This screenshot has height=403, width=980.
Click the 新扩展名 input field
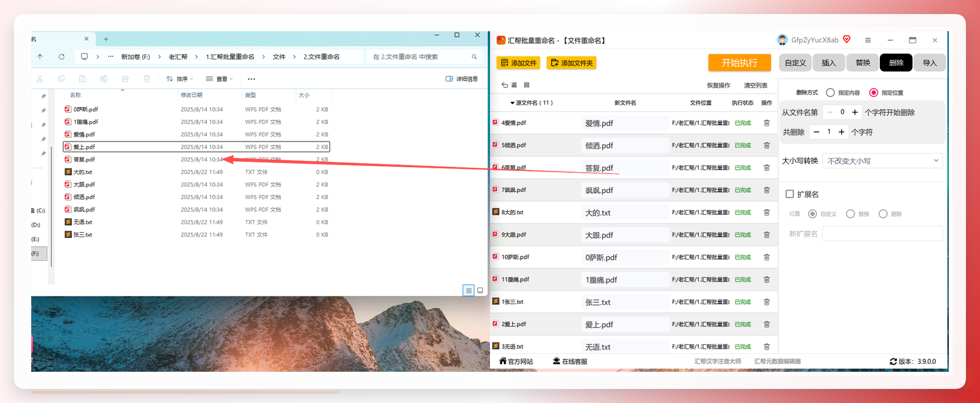pyautogui.click(x=883, y=233)
